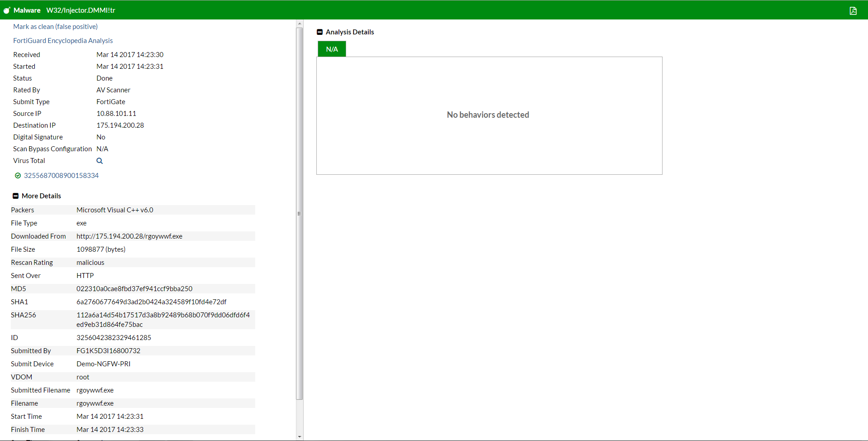Click the Virus Total search magnifier icon
Screen dimensions: 868x441
(x=100, y=161)
